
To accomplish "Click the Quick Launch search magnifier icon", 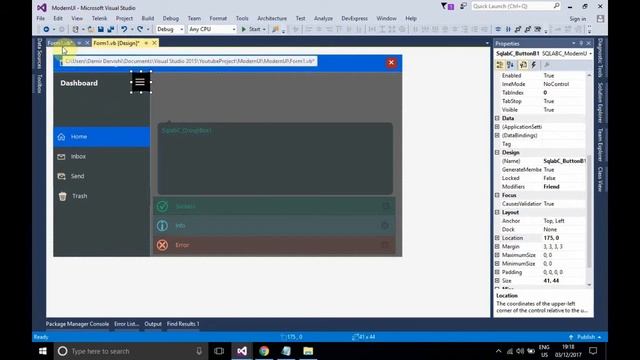I will (x=556, y=6).
